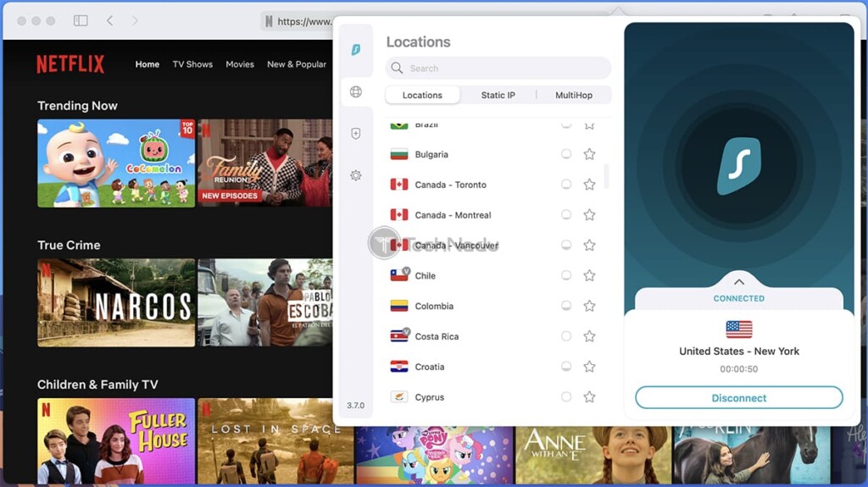Click the Netflix logo link

pyautogui.click(x=70, y=64)
